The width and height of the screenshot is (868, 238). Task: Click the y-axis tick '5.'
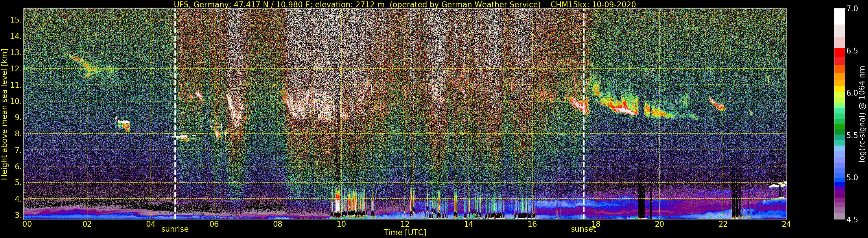coord(18,183)
